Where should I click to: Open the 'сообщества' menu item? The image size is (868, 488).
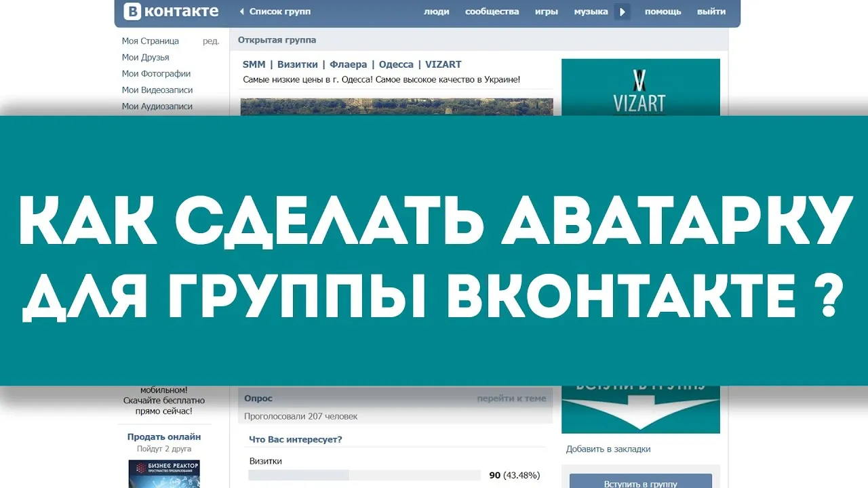click(x=492, y=12)
